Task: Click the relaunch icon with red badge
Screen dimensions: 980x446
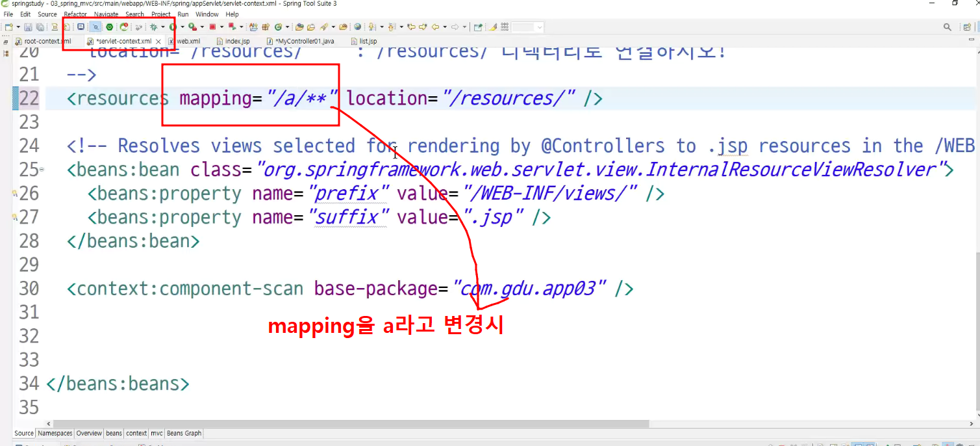Action: (123, 27)
